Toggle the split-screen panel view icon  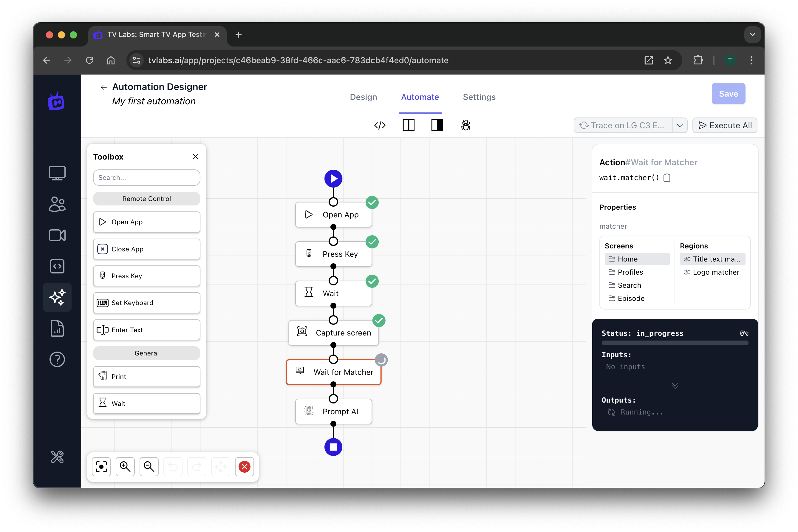click(x=409, y=125)
